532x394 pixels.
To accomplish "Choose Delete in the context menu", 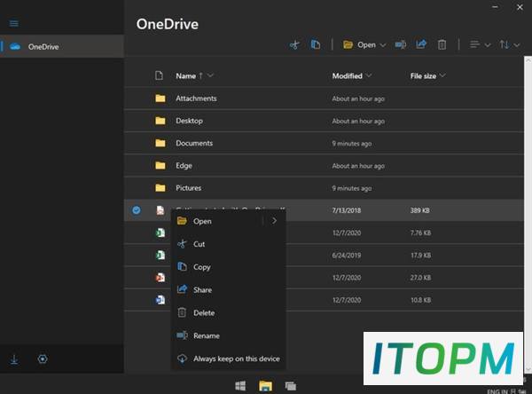I will [228, 313].
